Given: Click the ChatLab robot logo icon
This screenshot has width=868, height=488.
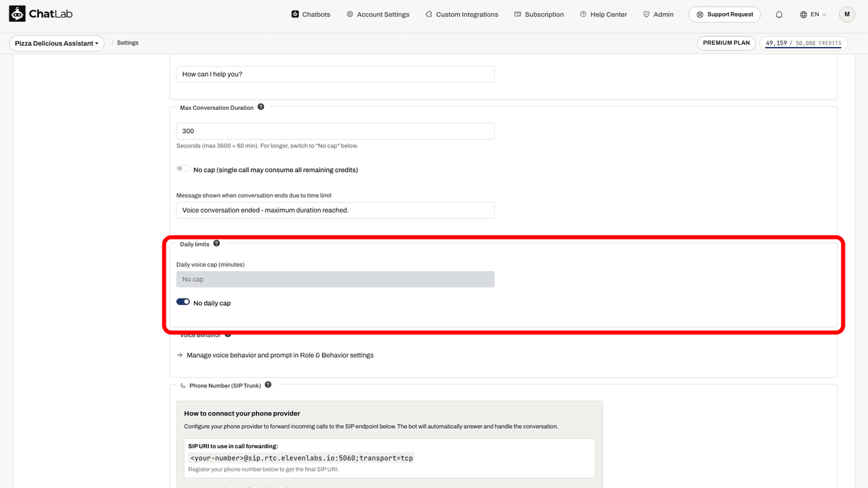Looking at the screenshot, I should (17, 14).
